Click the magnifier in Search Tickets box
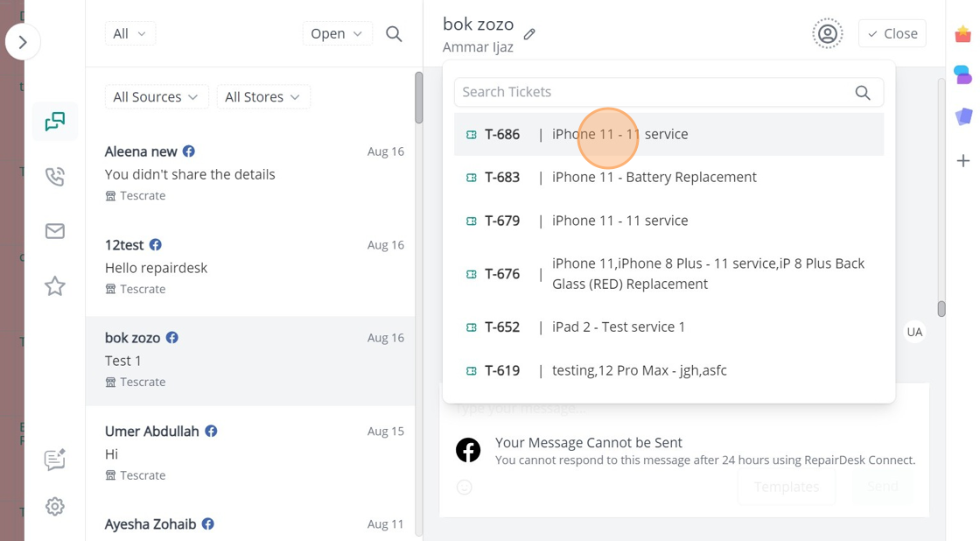 pos(863,93)
